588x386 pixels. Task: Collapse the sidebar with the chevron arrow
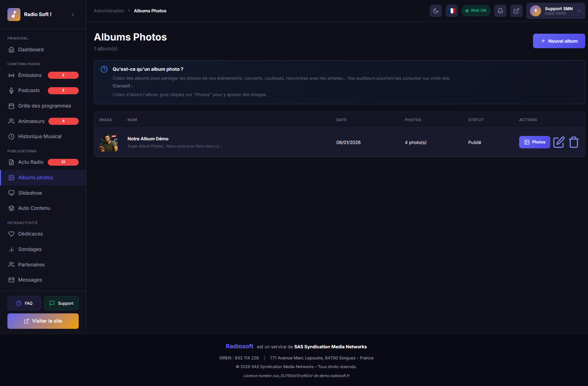(x=73, y=15)
